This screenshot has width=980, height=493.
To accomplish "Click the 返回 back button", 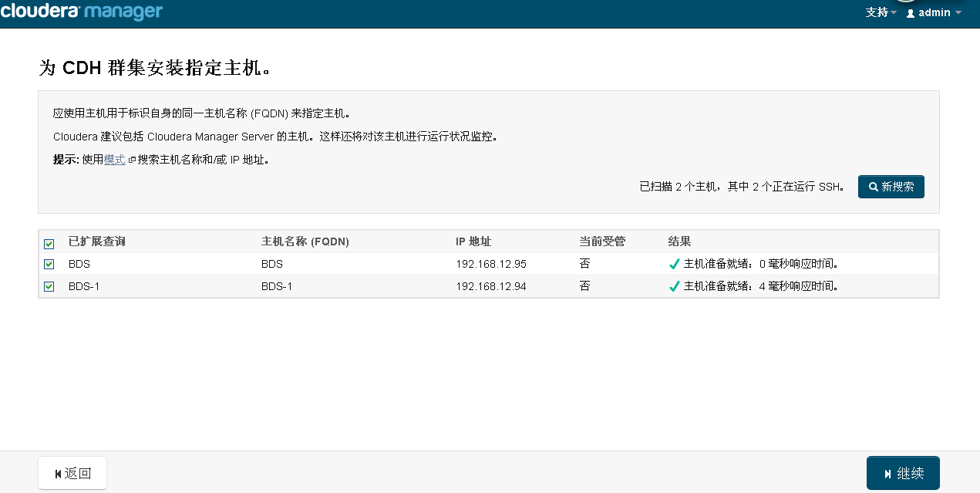I will pos(72,474).
